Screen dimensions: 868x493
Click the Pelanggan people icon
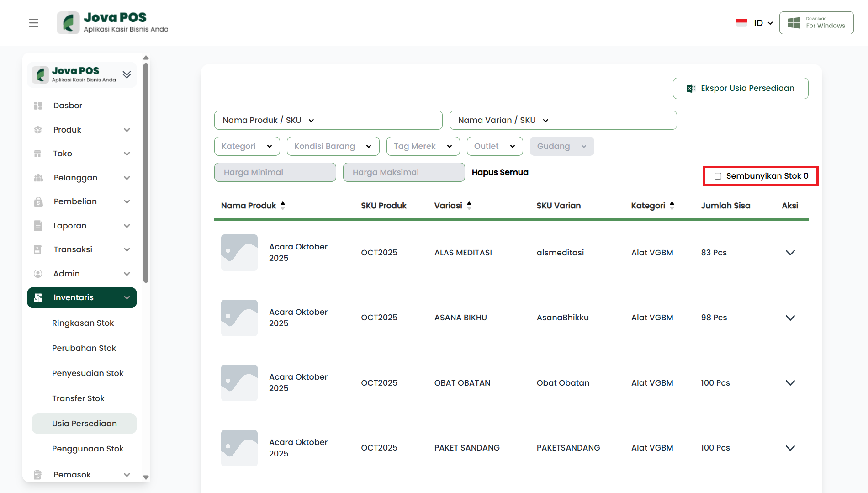pos(38,178)
